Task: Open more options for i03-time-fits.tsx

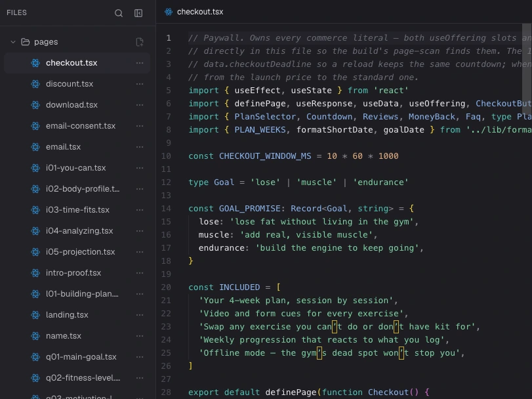Action: (140, 210)
